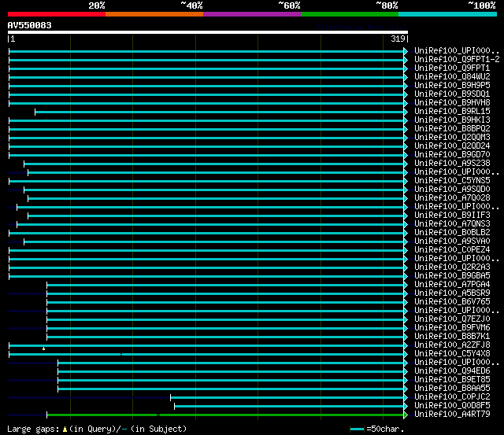Screen dimensions: 504x435
Task: Select the UniRef100_A7PGA4 label
Action: point(452,285)
